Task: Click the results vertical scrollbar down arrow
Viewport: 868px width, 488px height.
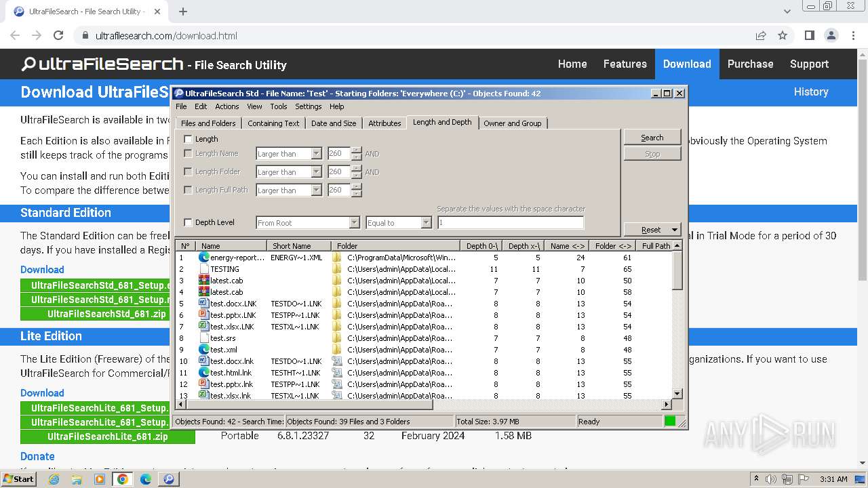Action: click(677, 394)
